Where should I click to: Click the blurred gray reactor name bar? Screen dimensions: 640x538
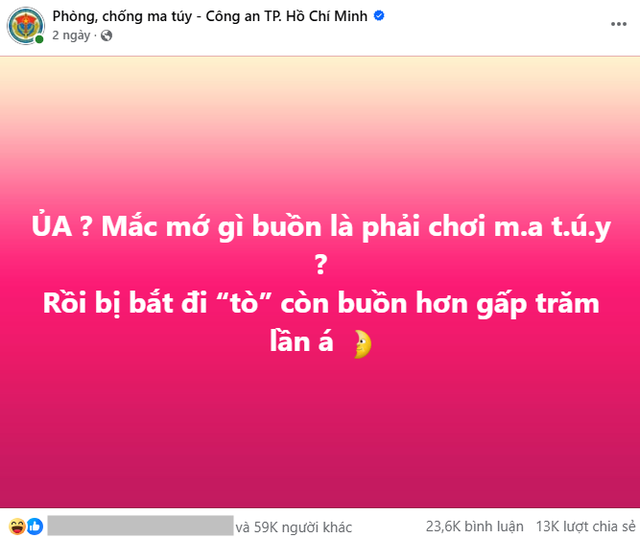[140, 525]
